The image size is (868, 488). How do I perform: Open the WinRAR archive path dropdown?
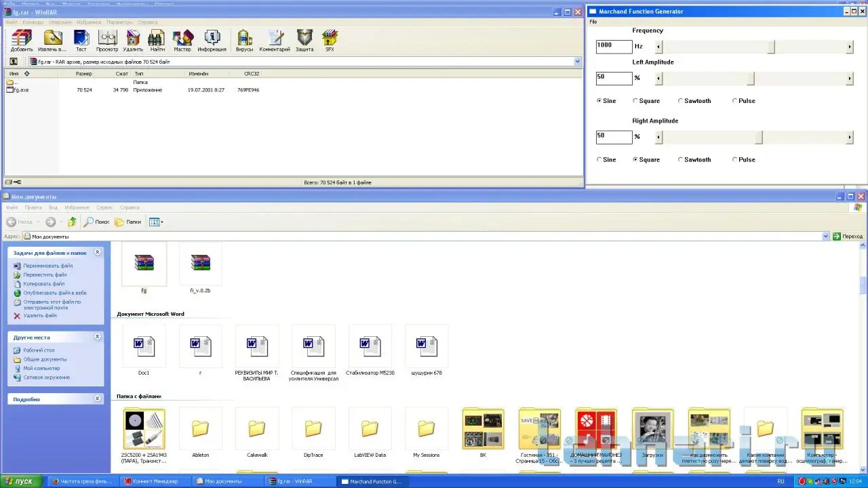(x=578, y=62)
